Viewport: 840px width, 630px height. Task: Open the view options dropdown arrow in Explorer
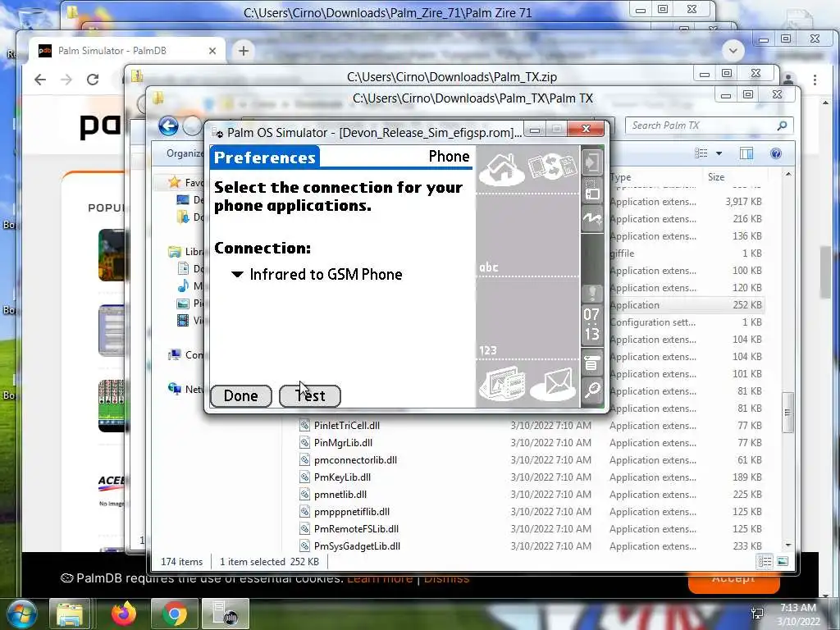719,153
